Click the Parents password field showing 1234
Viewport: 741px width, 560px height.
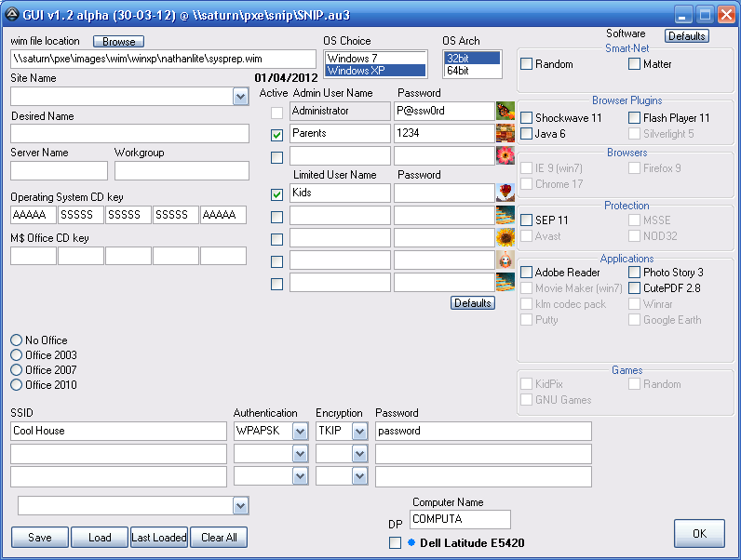(444, 133)
